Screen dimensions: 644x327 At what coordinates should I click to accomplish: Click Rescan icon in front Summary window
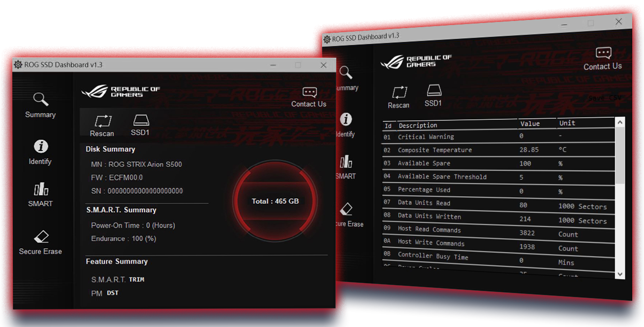click(102, 125)
